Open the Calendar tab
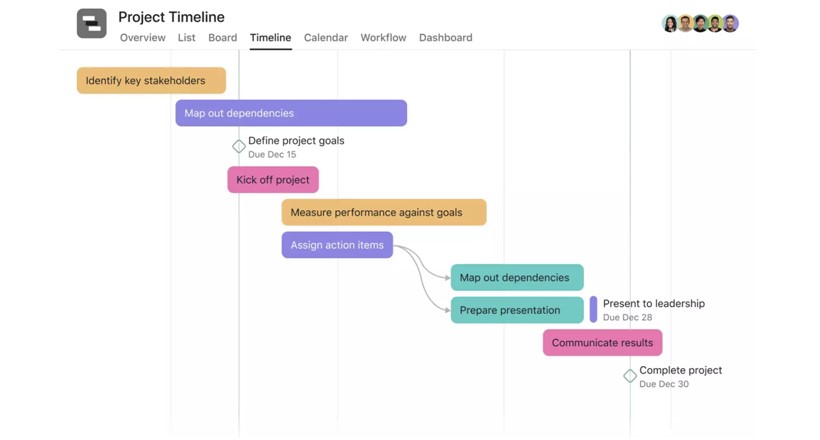The image size is (820, 440). click(x=326, y=38)
